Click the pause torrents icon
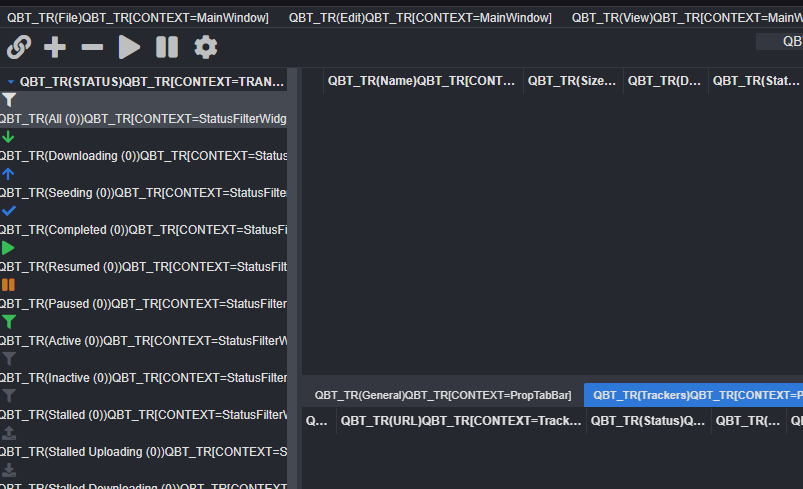The width and height of the screenshot is (803, 489). (167, 47)
